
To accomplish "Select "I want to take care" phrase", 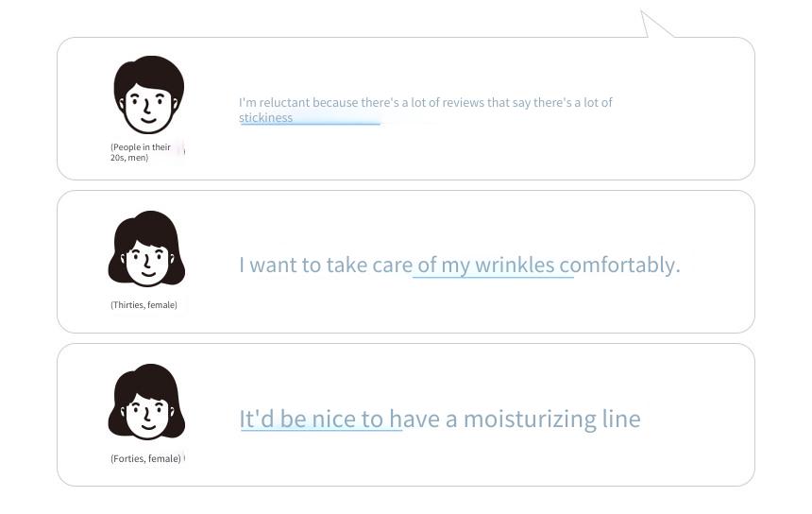I will (x=326, y=265).
